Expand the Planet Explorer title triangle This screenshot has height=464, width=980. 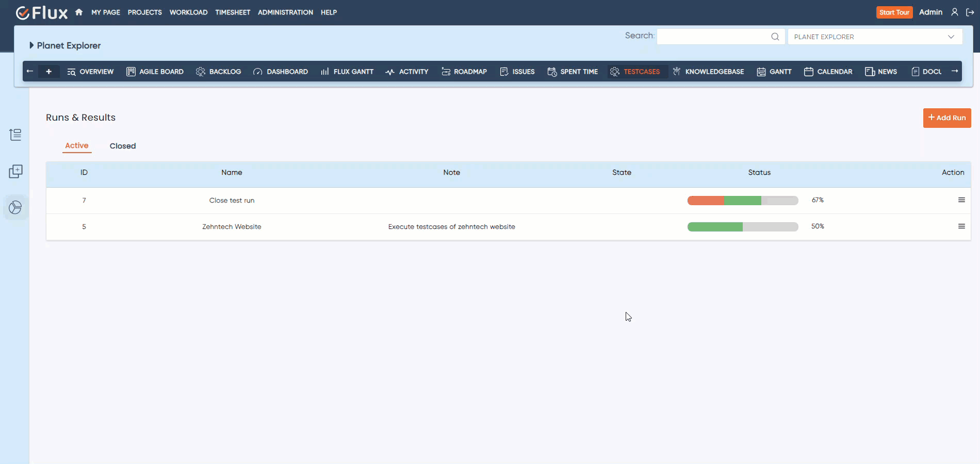point(31,45)
